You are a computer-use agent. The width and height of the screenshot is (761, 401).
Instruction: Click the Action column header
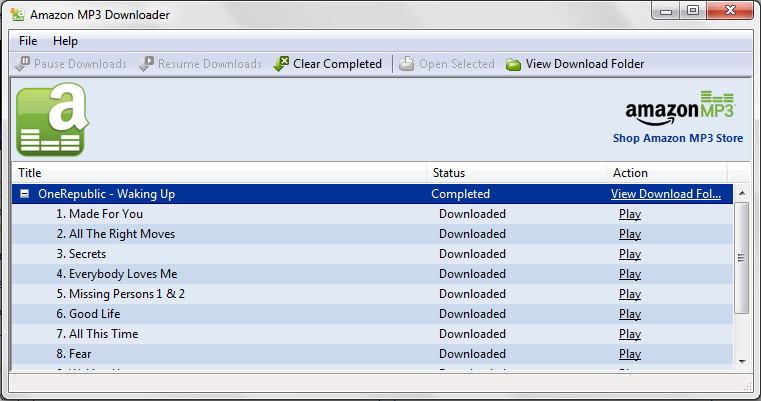point(666,173)
